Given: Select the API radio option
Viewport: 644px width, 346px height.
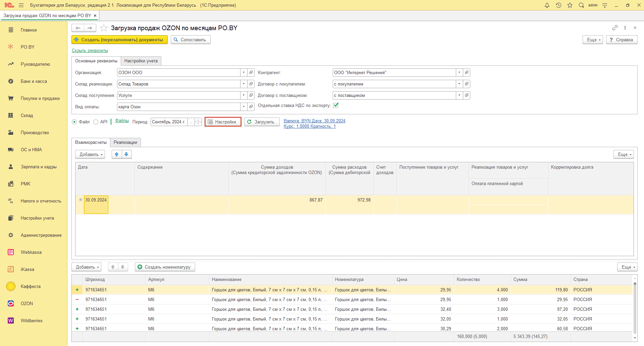Looking at the screenshot, I should pos(96,122).
